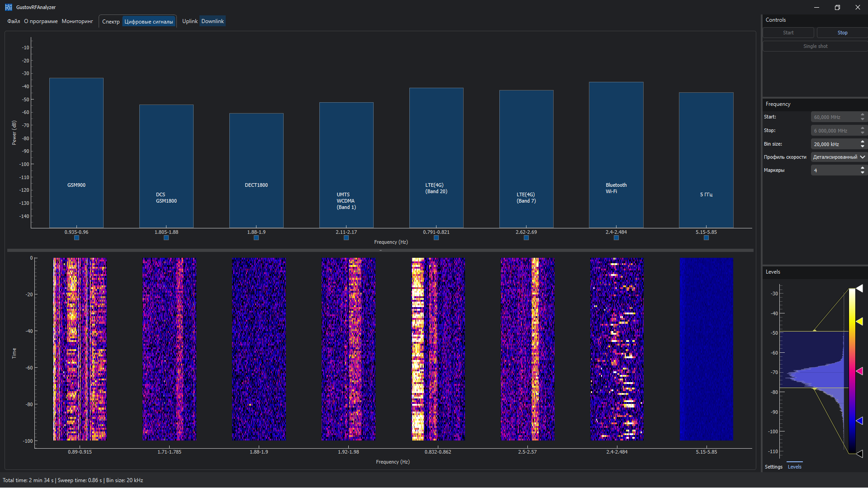Click the GustovRFAnalyzer app icon in title bar
The height and width of the screenshot is (488, 868).
coord(8,7)
